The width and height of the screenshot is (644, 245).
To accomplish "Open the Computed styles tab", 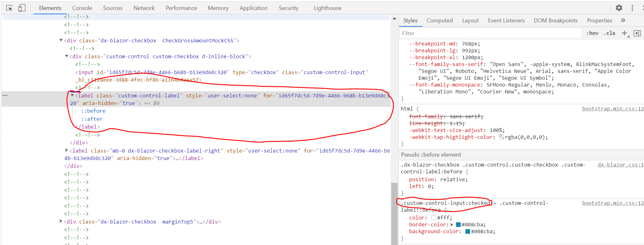I will (440, 21).
